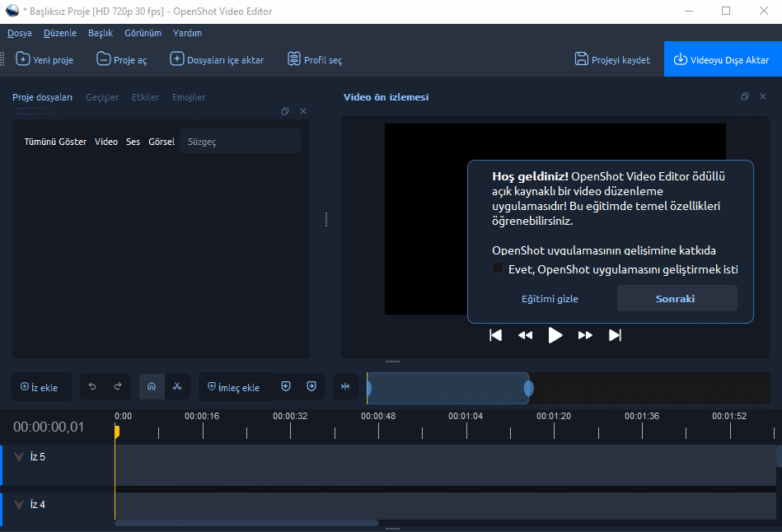The width and height of the screenshot is (782, 532).
Task: Show all files with Tümünü Göster
Action: point(55,142)
